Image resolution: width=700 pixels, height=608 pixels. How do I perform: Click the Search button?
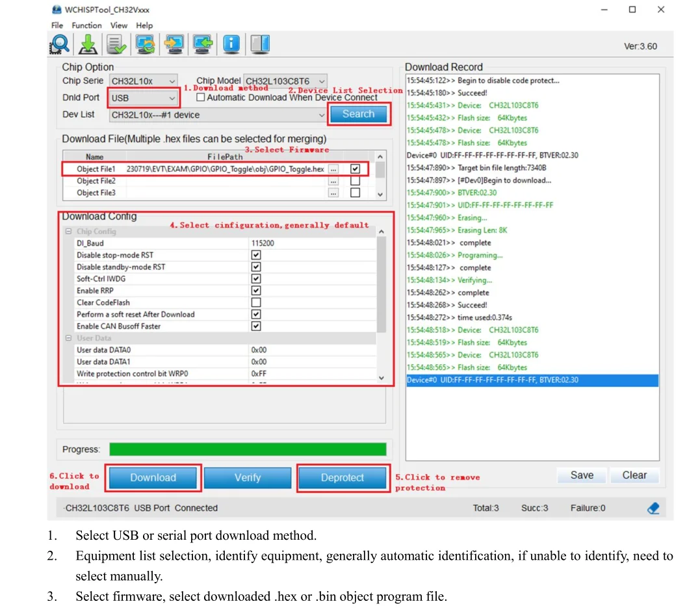pos(359,114)
